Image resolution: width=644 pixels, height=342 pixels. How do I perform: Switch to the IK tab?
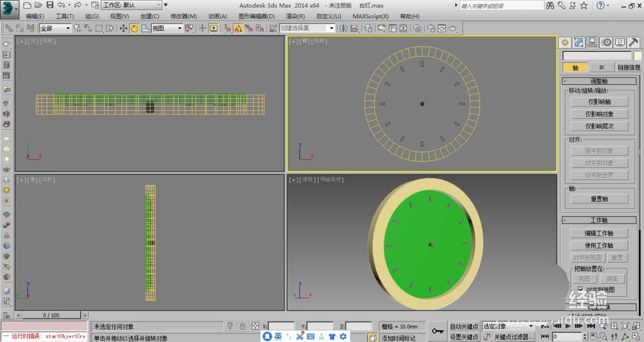coord(601,68)
